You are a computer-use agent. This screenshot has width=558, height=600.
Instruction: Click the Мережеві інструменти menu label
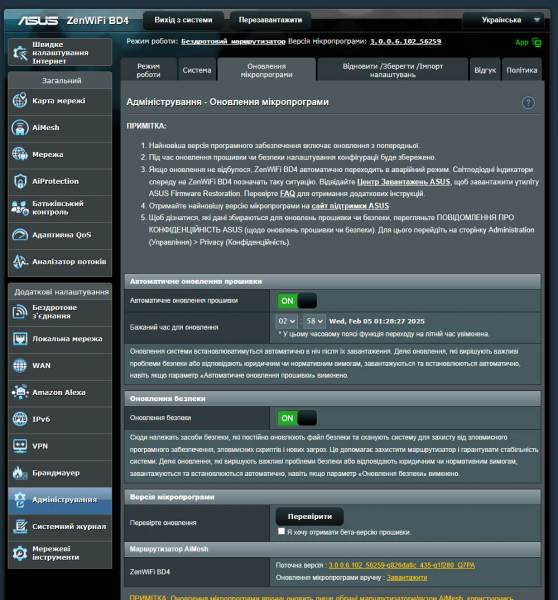tap(56, 553)
